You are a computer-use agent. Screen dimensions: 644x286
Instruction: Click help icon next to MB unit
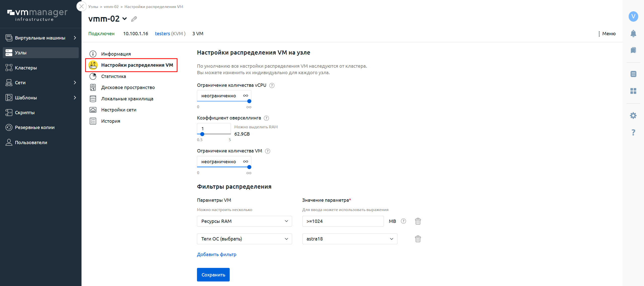click(x=403, y=221)
